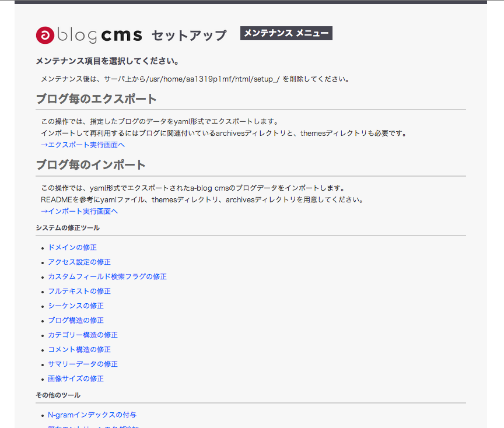Click the セットアップ title text
Viewport: 504px width, 428px height.
(189, 36)
